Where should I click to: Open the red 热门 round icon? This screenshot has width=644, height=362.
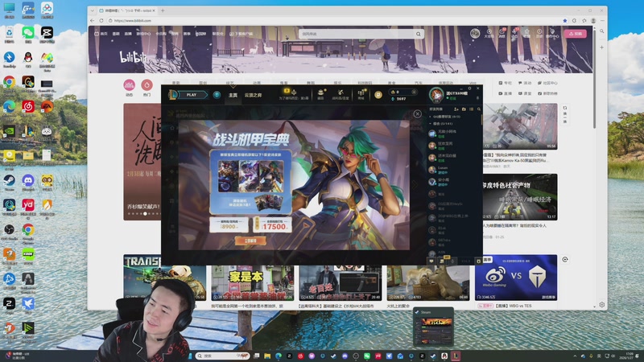pos(147,85)
